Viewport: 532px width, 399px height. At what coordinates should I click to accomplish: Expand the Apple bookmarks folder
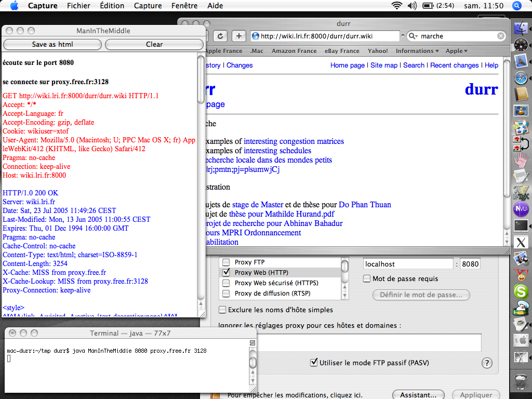pos(456,51)
